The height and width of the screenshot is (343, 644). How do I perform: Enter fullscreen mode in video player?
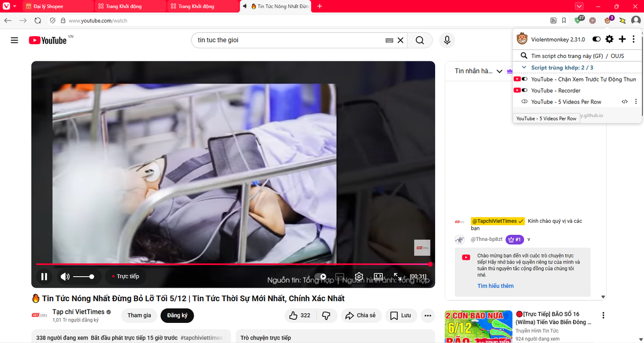click(x=397, y=277)
